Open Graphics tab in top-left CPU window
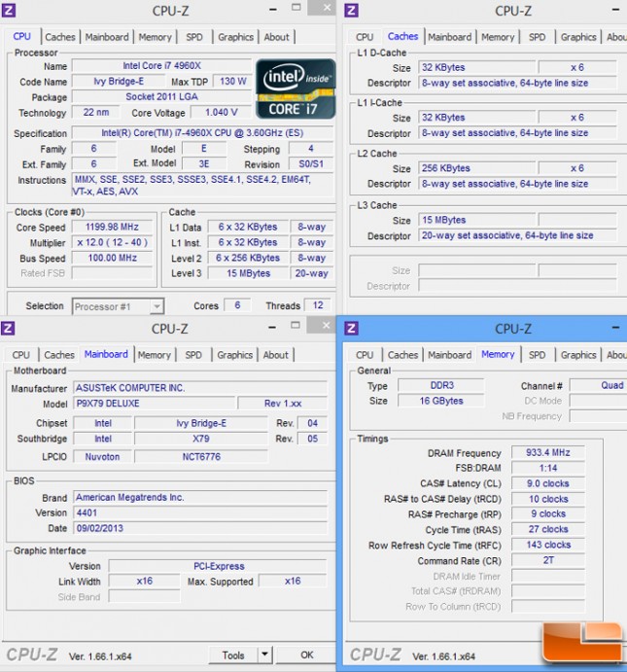Image resolution: width=627 pixels, height=672 pixels. point(235,37)
